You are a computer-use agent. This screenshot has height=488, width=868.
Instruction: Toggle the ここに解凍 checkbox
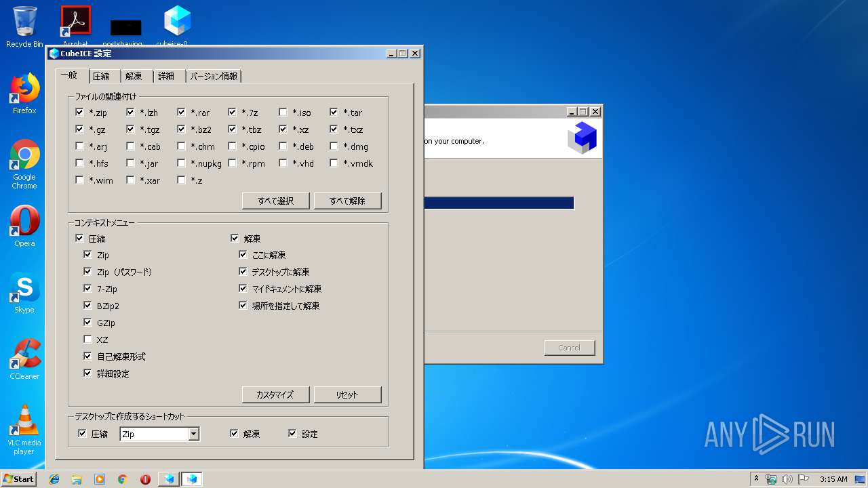click(243, 255)
